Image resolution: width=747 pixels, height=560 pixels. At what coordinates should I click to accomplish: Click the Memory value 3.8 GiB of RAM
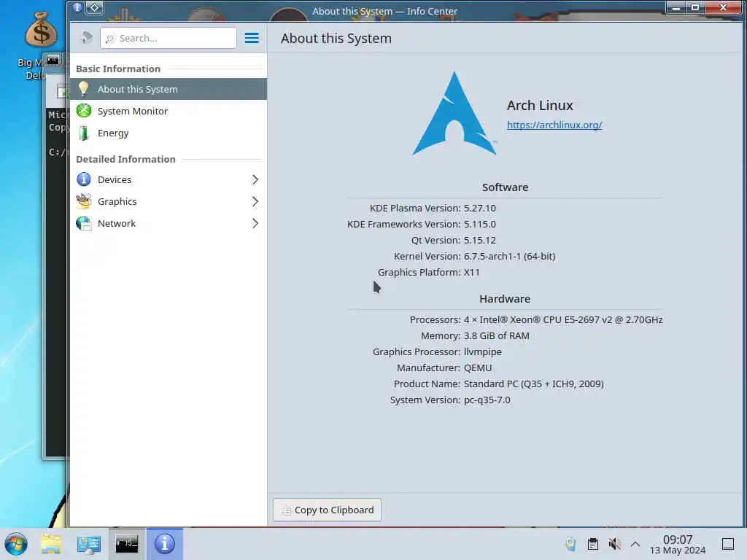point(496,335)
